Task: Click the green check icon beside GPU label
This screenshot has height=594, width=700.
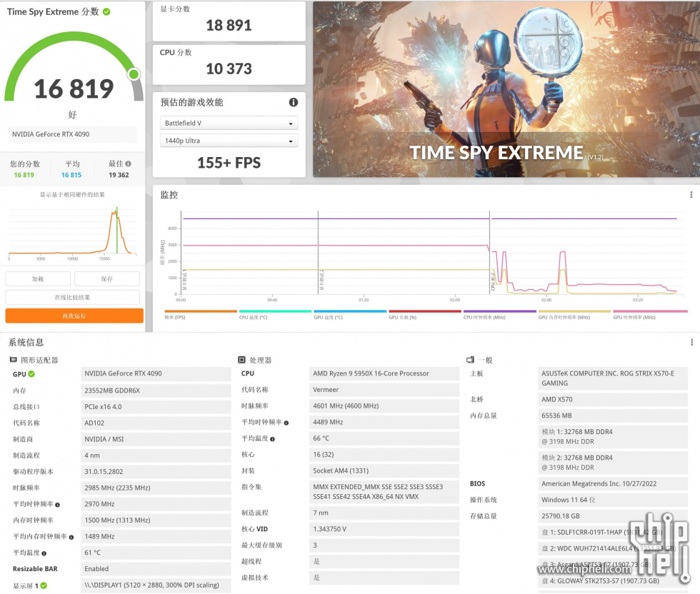Action: coord(31,374)
